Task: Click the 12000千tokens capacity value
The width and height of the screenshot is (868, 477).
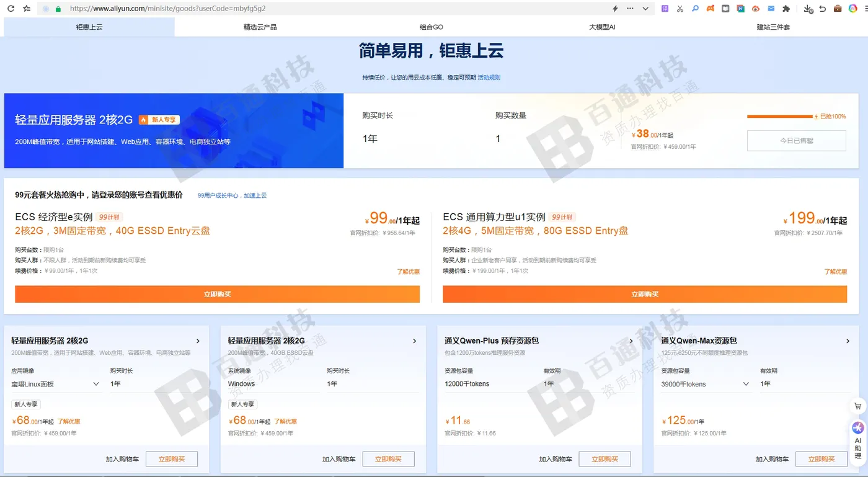Action: coord(467,384)
